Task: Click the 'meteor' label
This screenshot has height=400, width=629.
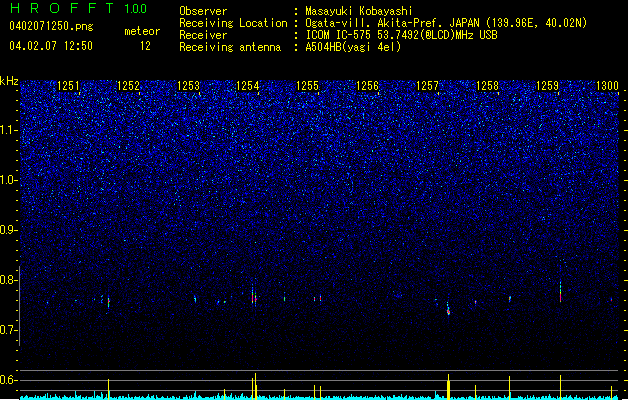Action: click(x=142, y=31)
